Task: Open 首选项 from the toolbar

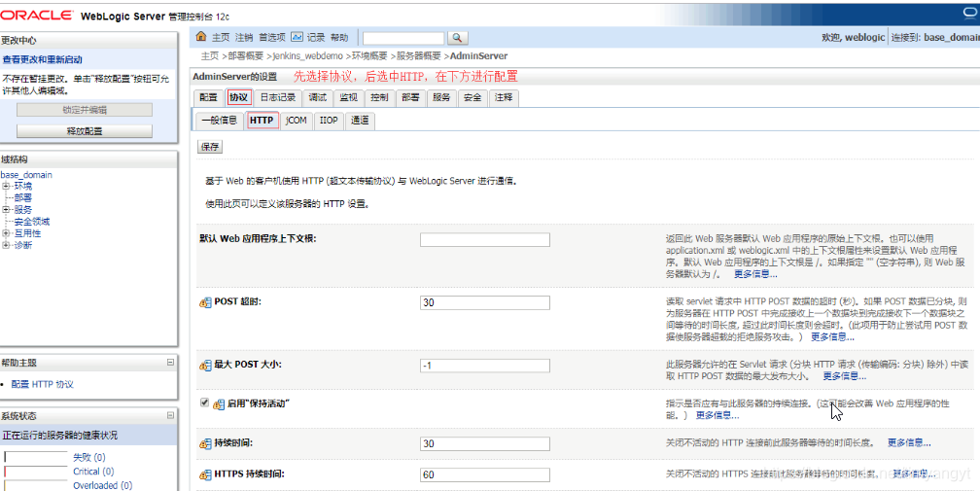Action: (x=272, y=38)
